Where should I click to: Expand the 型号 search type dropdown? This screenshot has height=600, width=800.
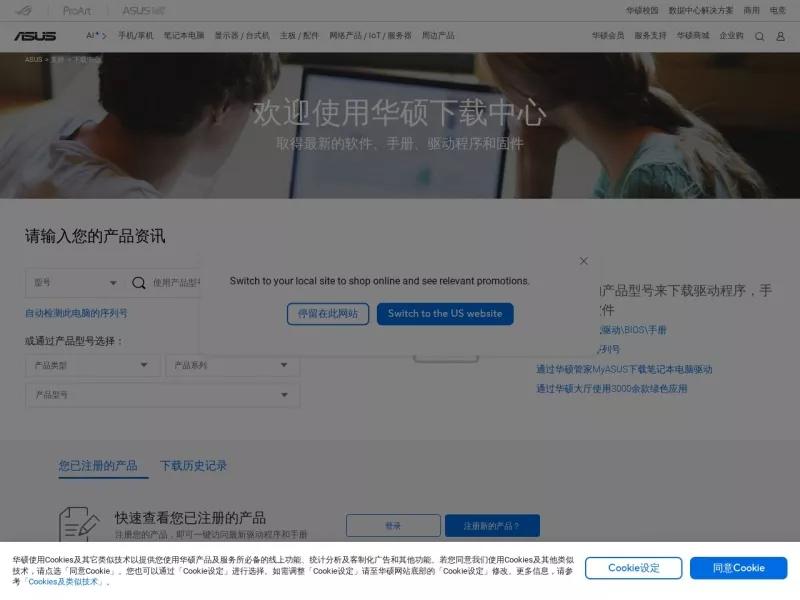(75, 283)
